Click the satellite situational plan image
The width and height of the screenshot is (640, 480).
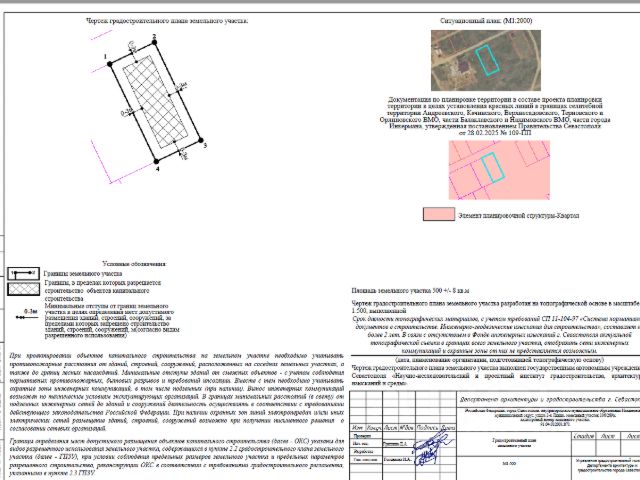(486, 60)
